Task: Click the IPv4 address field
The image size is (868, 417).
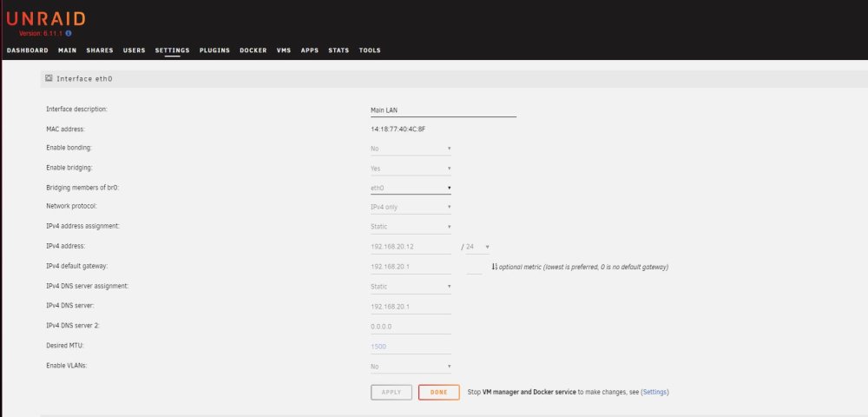Action: tap(411, 247)
